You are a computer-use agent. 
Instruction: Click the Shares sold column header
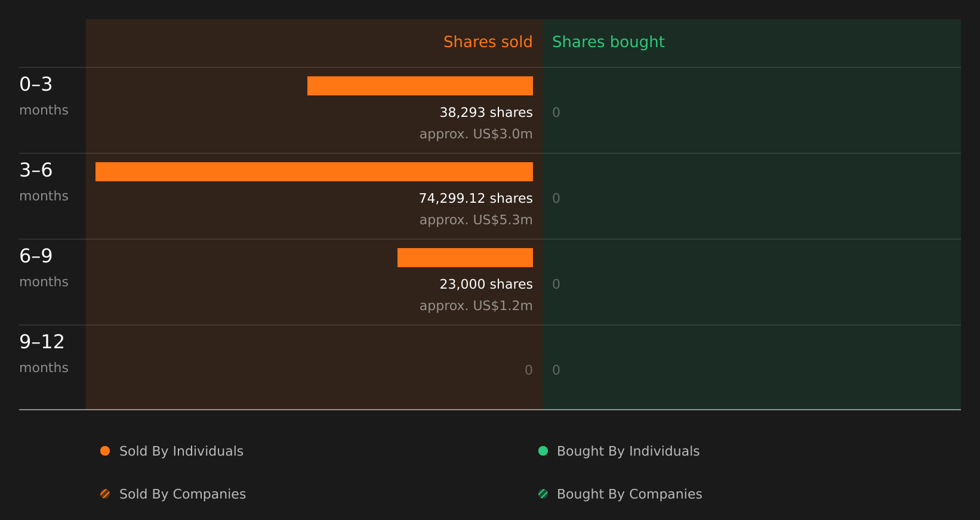click(488, 42)
